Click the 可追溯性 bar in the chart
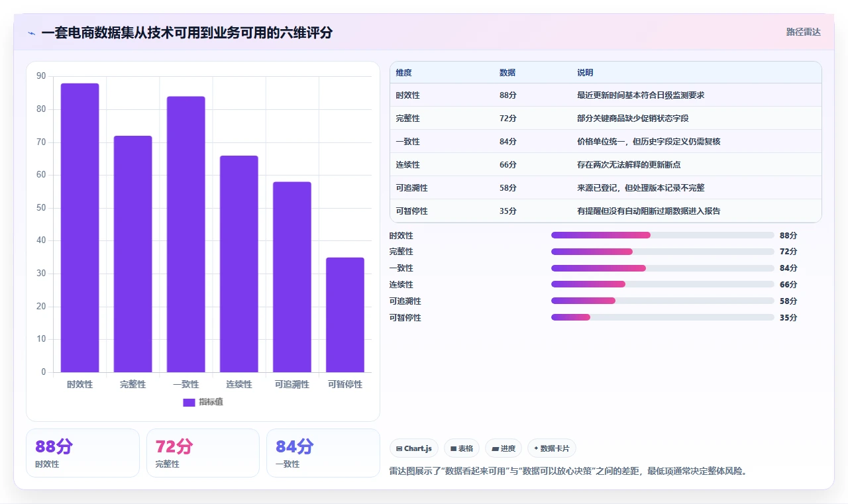This screenshot has width=848, height=504. 292,277
